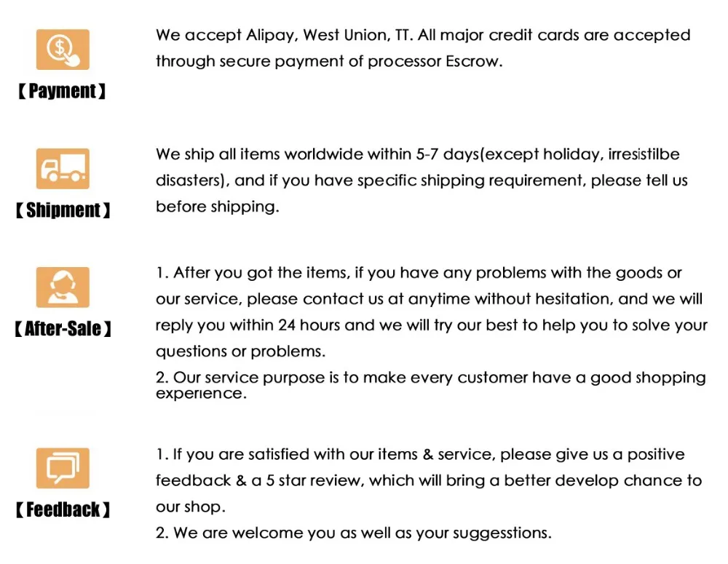Click the line welcoming your suggestions

coord(353,533)
